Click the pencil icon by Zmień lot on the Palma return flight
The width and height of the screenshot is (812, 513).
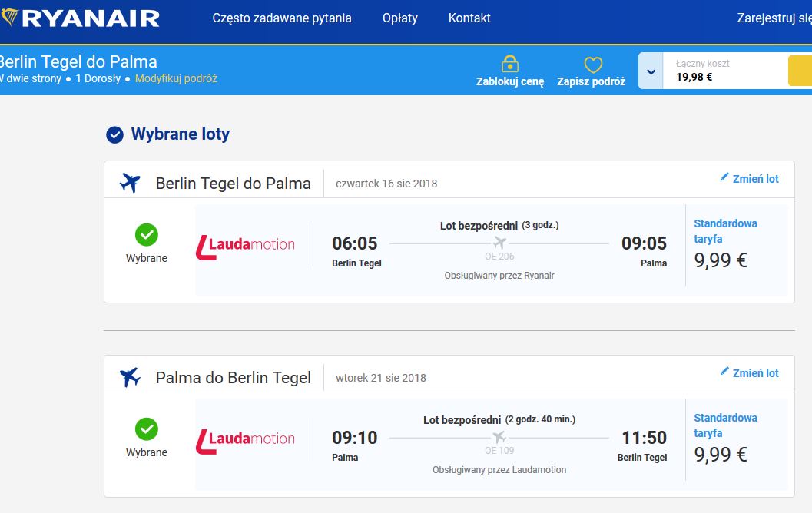[724, 371]
